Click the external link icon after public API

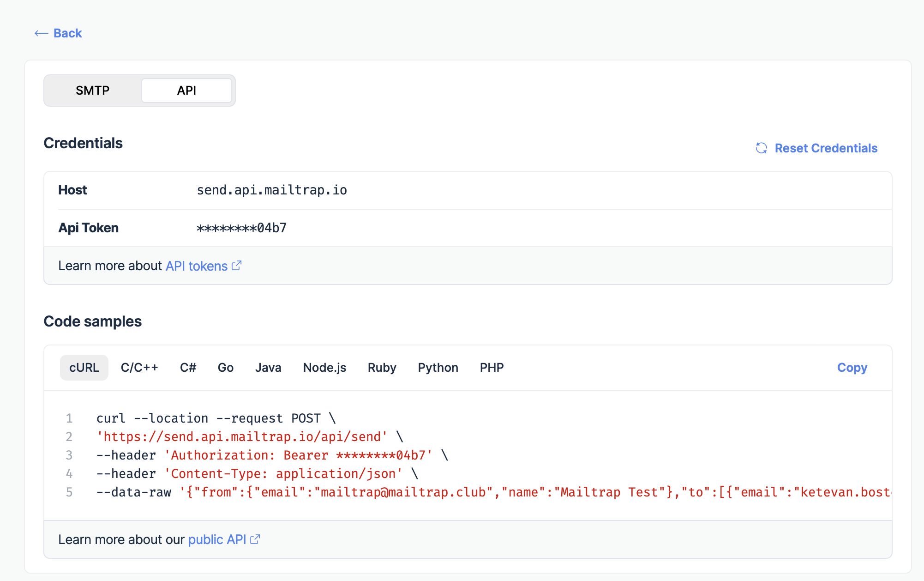(255, 539)
